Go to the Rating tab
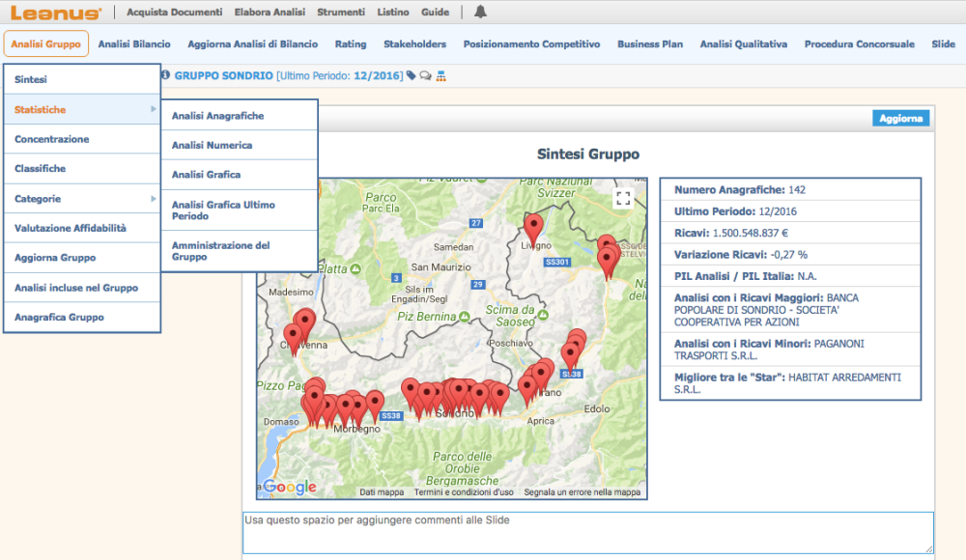The height and width of the screenshot is (560, 966). (x=351, y=43)
